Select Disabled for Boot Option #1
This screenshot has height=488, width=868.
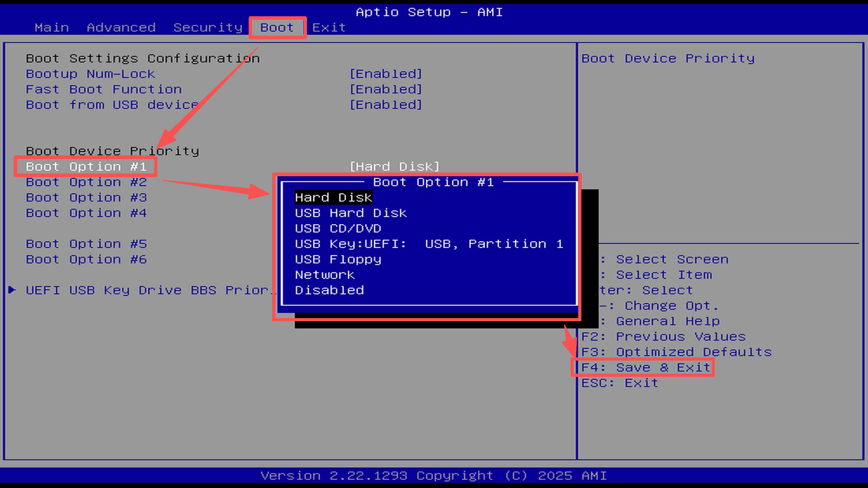click(x=329, y=290)
